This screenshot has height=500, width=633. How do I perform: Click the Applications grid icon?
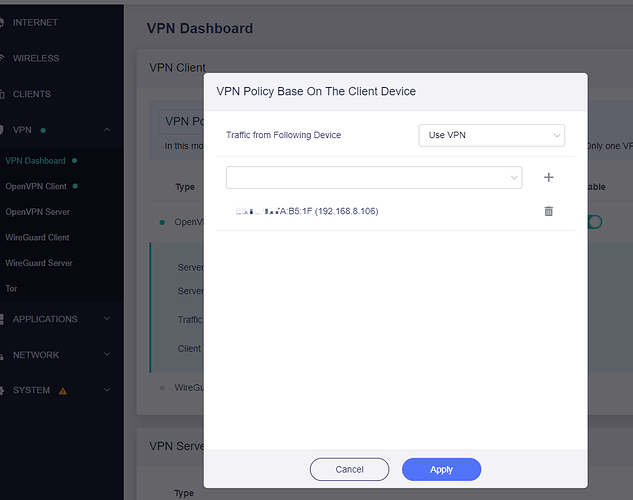(4, 319)
